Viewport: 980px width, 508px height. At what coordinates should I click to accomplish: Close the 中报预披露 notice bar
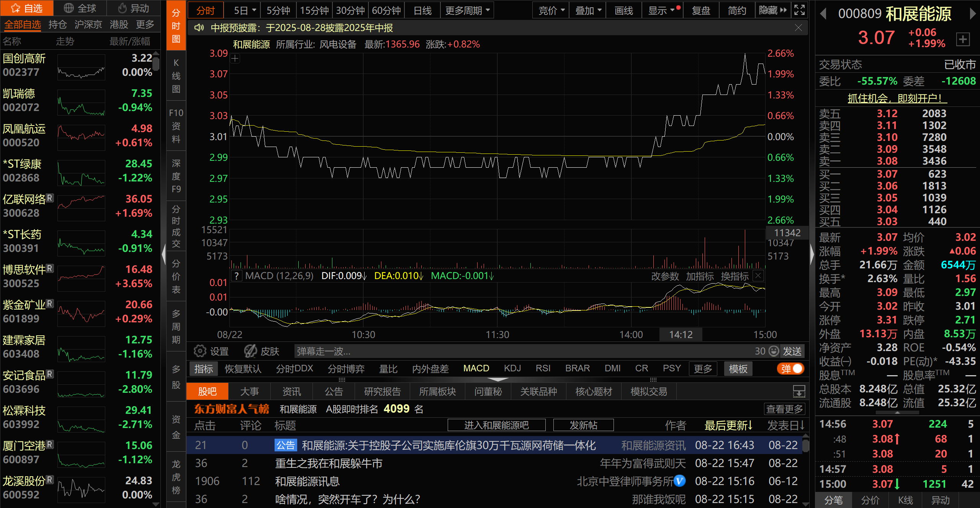798,28
